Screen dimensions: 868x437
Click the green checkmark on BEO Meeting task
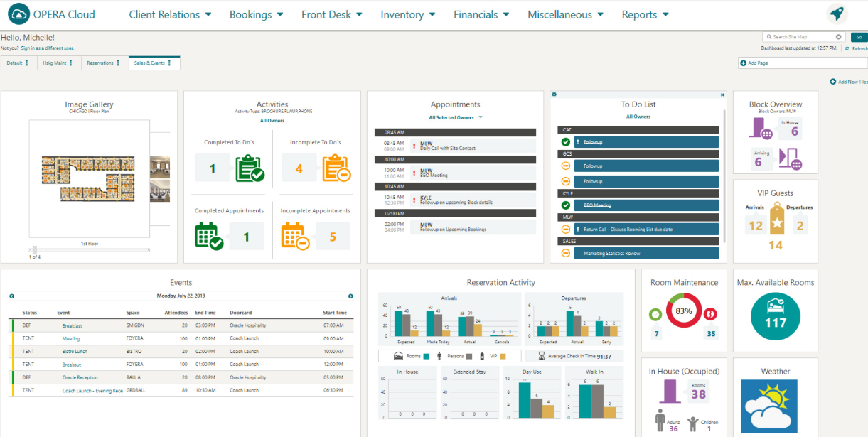click(566, 205)
